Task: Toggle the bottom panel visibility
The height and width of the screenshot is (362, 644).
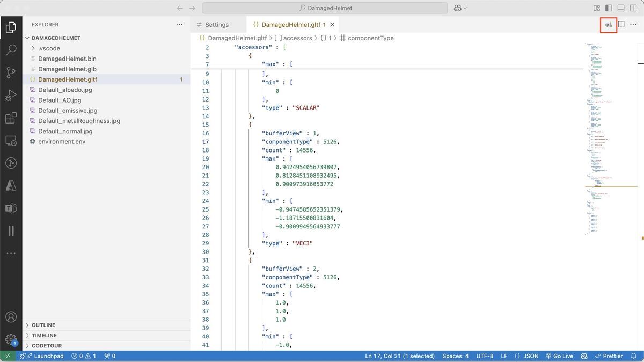Action: tap(621, 8)
